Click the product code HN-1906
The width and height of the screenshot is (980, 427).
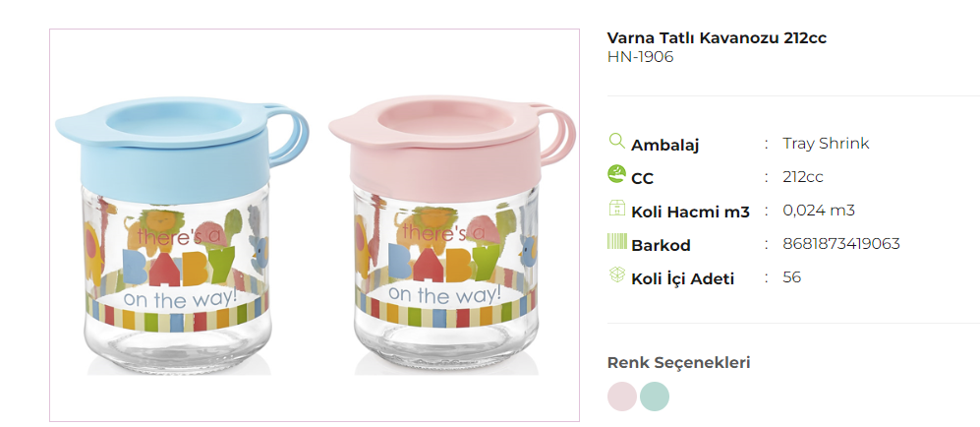click(641, 57)
